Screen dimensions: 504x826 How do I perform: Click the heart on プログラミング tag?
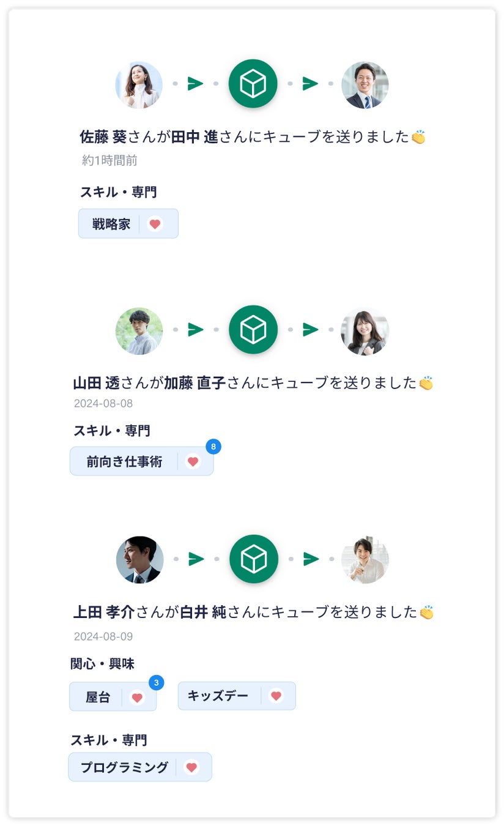(x=191, y=767)
